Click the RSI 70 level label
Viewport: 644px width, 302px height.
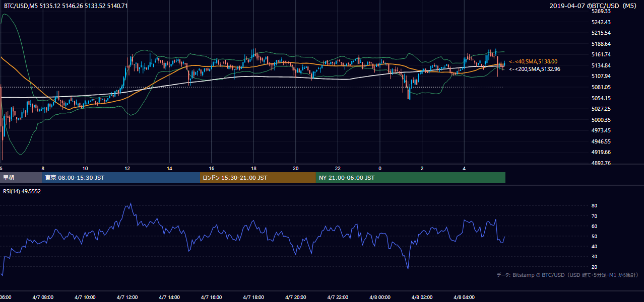(x=594, y=216)
